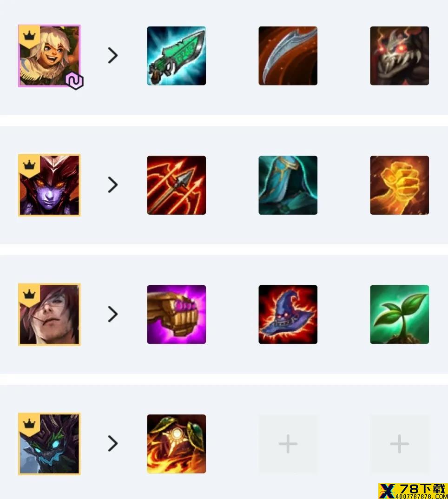Add an item in the last empty slot
Viewport: 448px width, 499px height.
[399, 444]
